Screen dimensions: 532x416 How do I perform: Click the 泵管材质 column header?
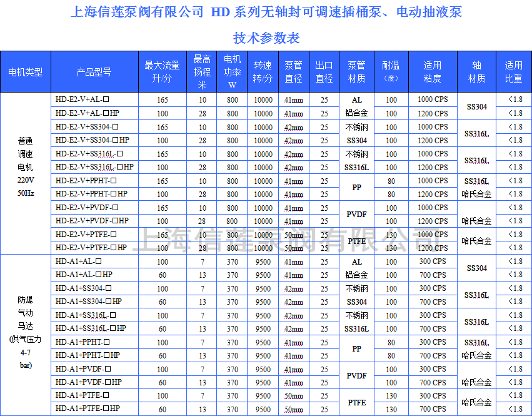356,72
